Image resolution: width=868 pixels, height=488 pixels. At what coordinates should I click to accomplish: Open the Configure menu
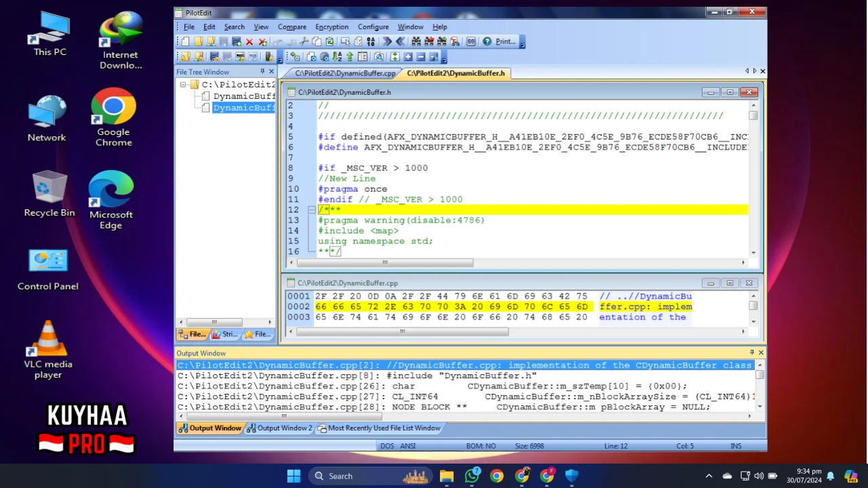click(x=373, y=26)
